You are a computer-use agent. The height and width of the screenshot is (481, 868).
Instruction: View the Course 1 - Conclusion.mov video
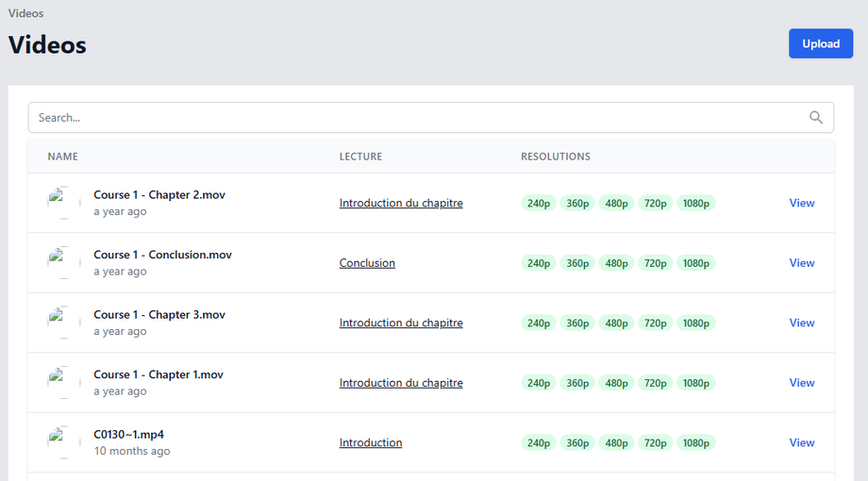[802, 263]
